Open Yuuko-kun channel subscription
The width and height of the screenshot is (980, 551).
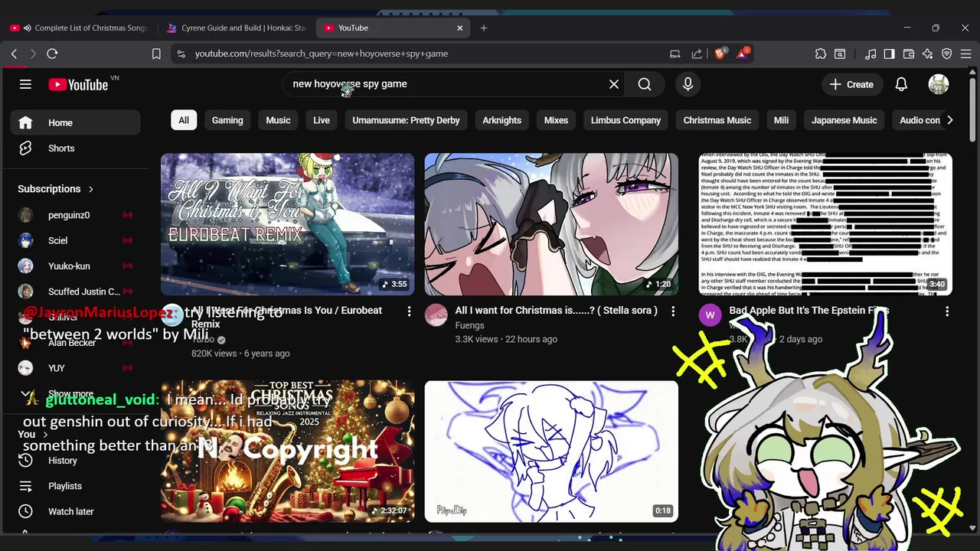click(x=75, y=266)
